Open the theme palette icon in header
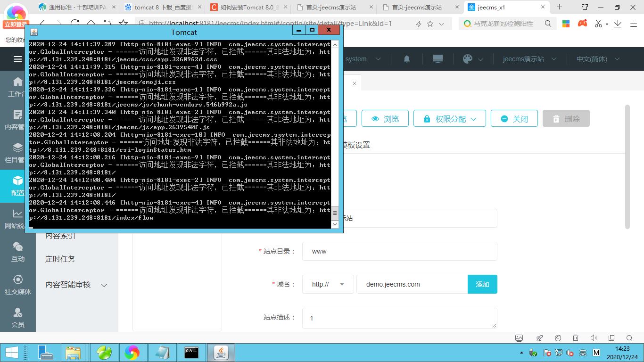644x362 pixels. pos(468,59)
